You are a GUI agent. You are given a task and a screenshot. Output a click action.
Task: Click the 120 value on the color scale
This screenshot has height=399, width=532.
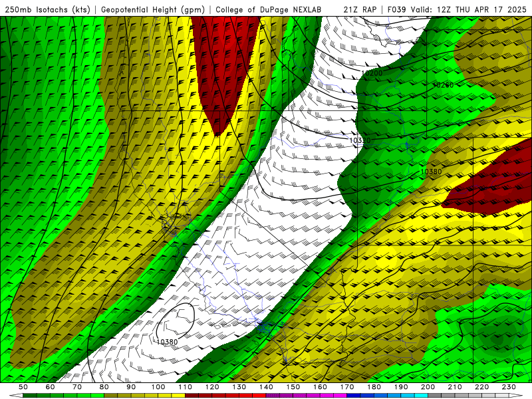tap(212, 387)
